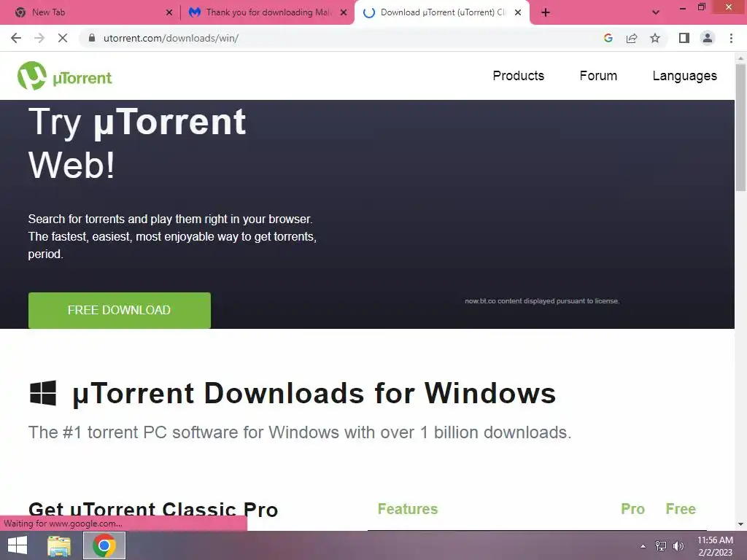Viewport: 747px width, 560px height.
Task: Open the Forum link
Action: tap(598, 76)
